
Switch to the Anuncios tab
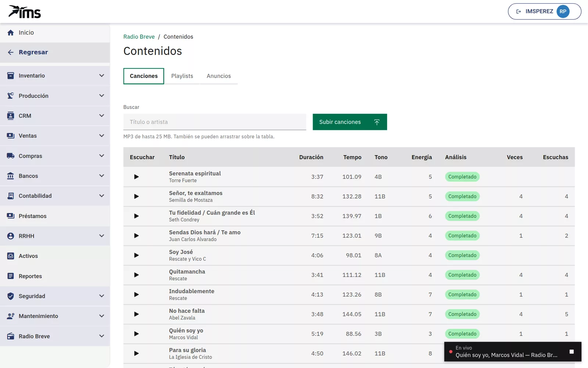[x=219, y=76]
